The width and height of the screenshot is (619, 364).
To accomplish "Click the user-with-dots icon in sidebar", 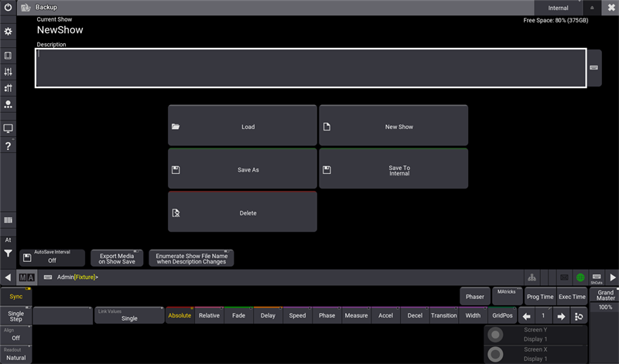I will [x=8, y=104].
